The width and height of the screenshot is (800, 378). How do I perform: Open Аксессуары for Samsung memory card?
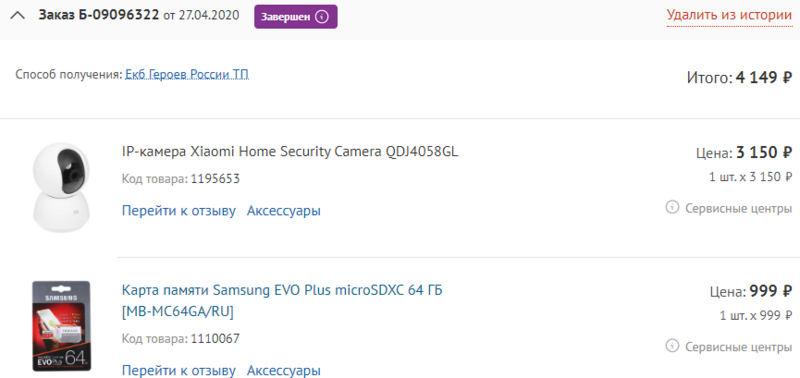(x=284, y=370)
